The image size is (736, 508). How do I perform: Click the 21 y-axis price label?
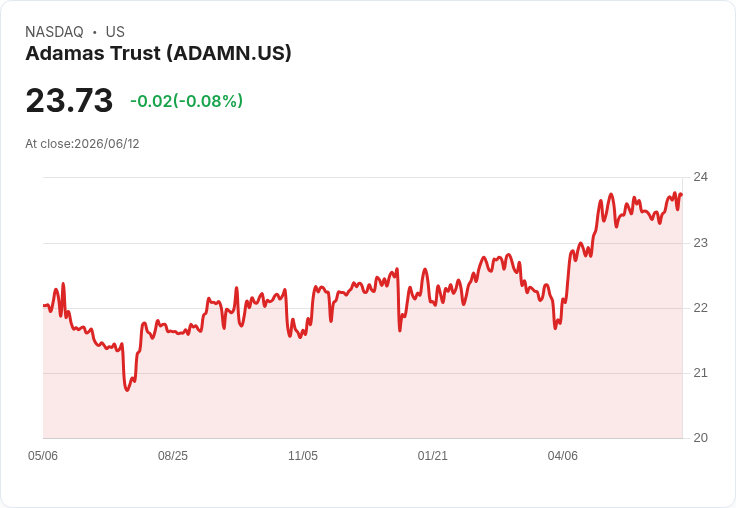700,373
